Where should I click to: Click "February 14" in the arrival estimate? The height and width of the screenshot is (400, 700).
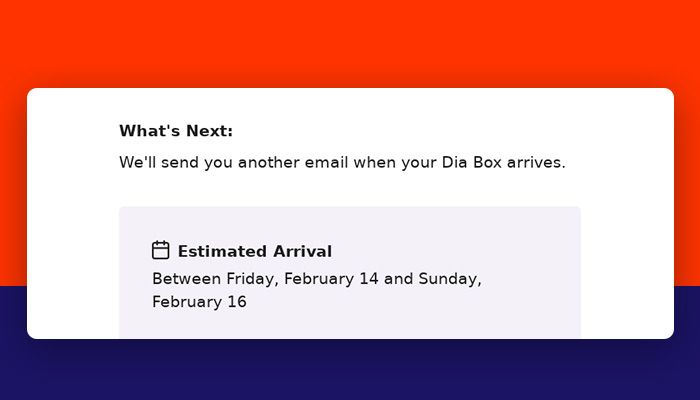(x=331, y=279)
